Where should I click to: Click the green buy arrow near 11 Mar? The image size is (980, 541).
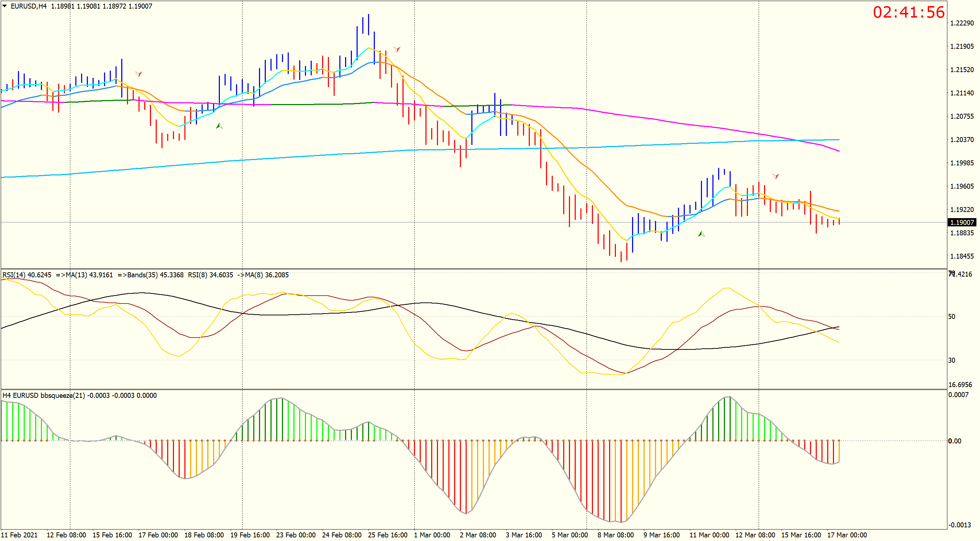(x=701, y=234)
